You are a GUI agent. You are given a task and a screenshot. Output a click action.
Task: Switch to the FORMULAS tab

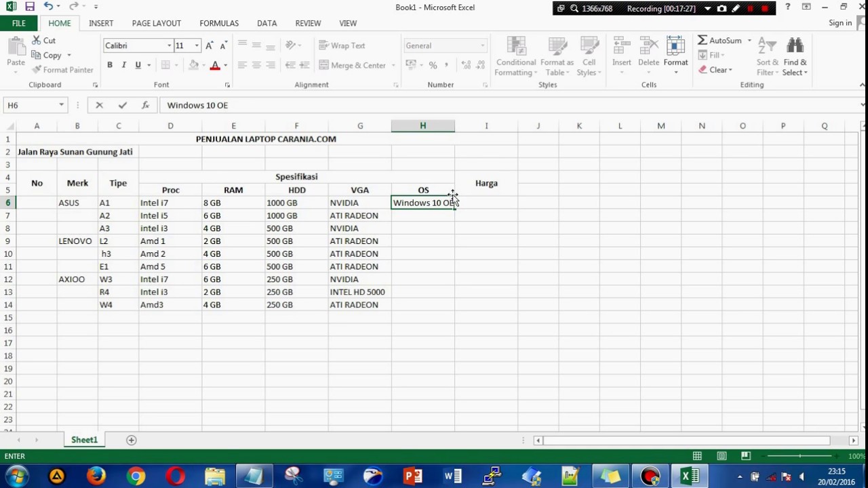coord(219,23)
